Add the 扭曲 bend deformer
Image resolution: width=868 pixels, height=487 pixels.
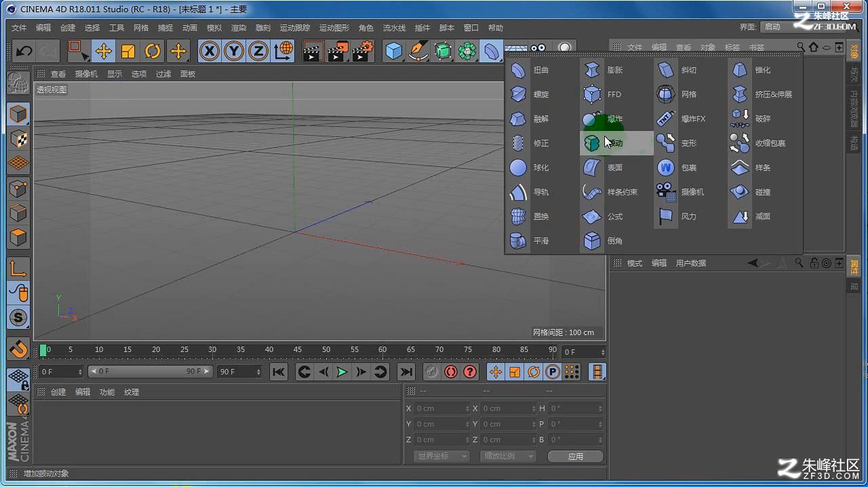click(530, 70)
